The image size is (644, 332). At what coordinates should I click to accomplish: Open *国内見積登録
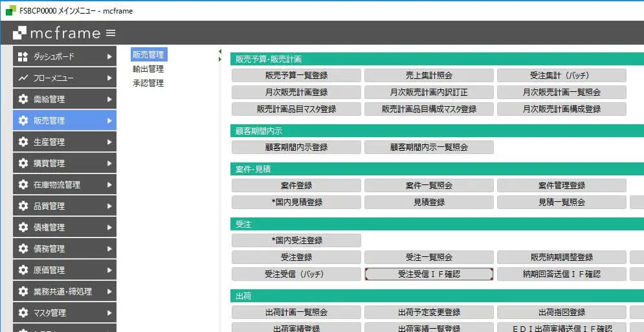click(296, 203)
